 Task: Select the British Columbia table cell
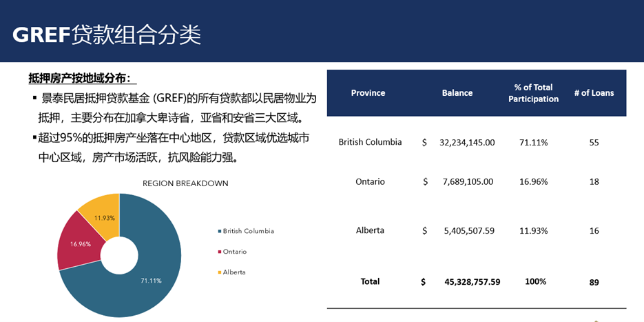[x=370, y=142]
